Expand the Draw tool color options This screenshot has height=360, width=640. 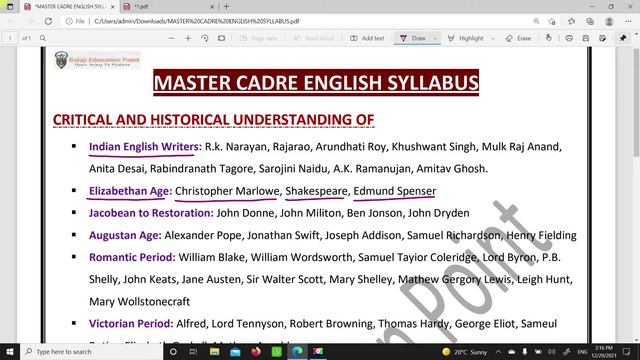point(435,38)
